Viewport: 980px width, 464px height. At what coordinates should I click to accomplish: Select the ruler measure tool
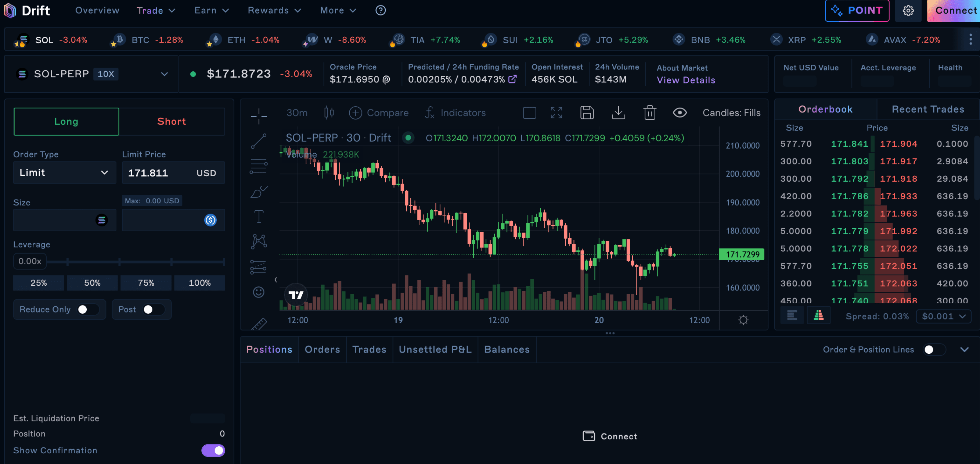259,324
